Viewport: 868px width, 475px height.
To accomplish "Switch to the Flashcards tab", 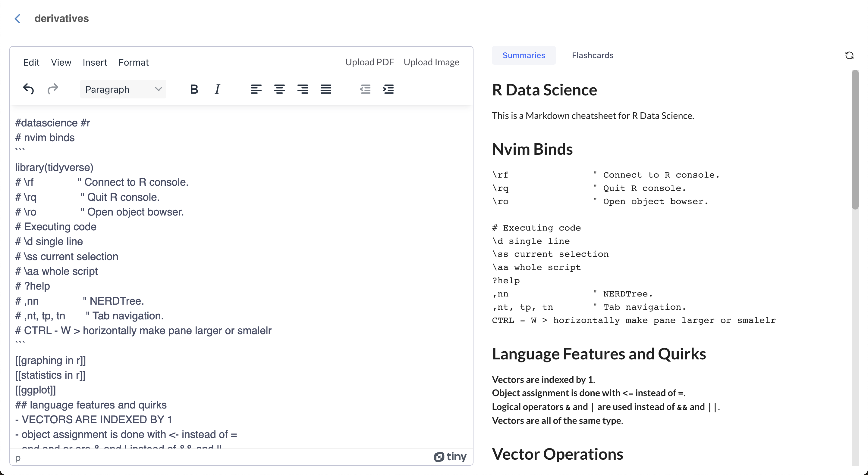I will pyautogui.click(x=592, y=56).
